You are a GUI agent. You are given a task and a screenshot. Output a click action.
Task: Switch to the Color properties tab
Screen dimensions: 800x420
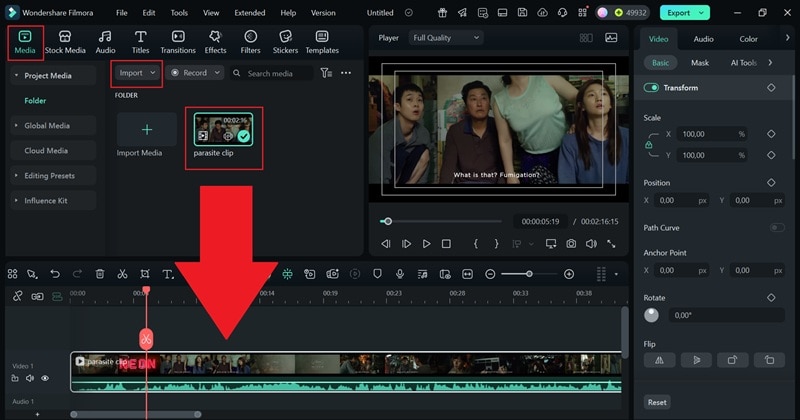pyautogui.click(x=748, y=39)
